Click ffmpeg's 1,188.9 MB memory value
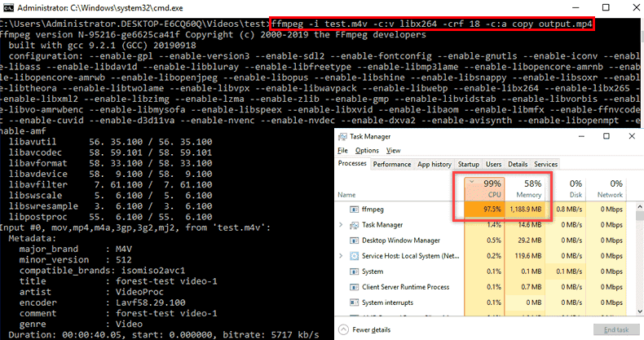644x340 pixels. [525, 210]
